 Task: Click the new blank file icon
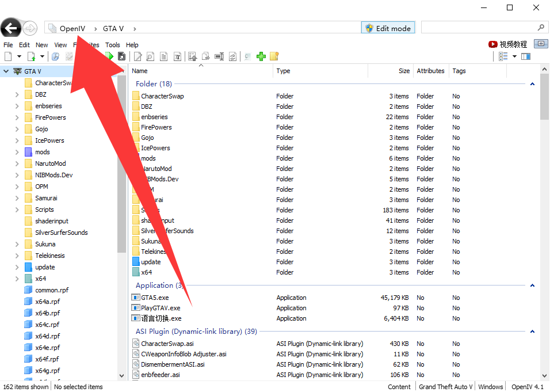pos(8,56)
